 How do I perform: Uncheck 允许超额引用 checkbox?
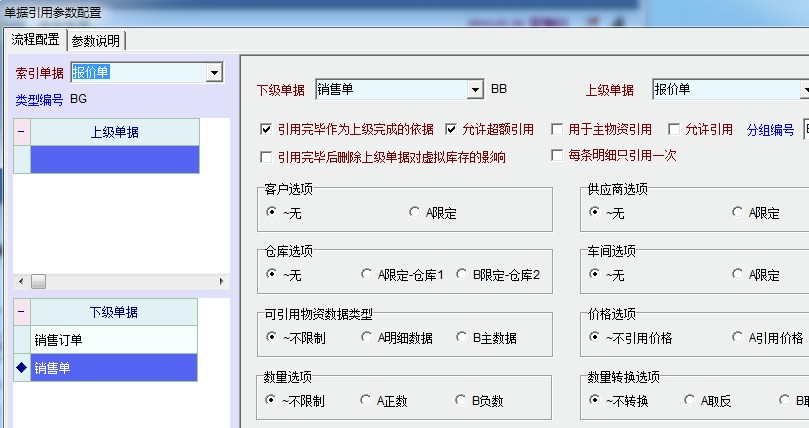451,130
